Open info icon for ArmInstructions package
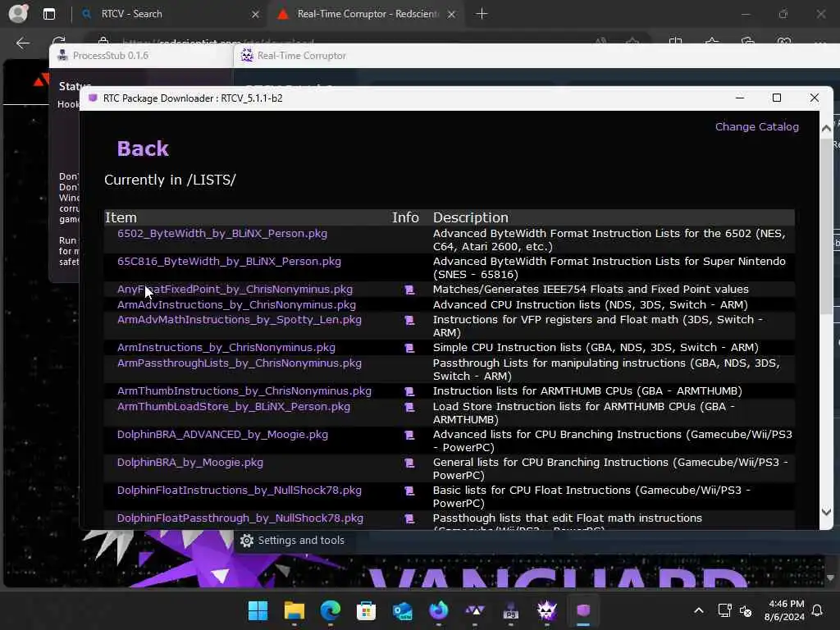This screenshot has height=630, width=840. (x=409, y=348)
